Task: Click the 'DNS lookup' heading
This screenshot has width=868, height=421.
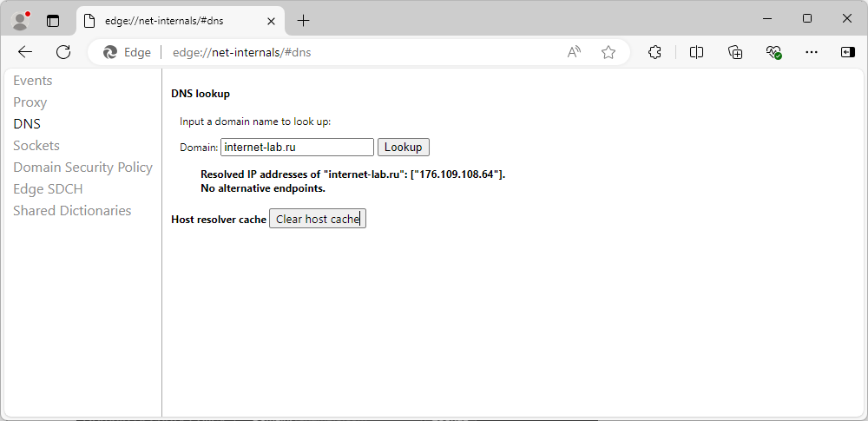Action: point(201,94)
